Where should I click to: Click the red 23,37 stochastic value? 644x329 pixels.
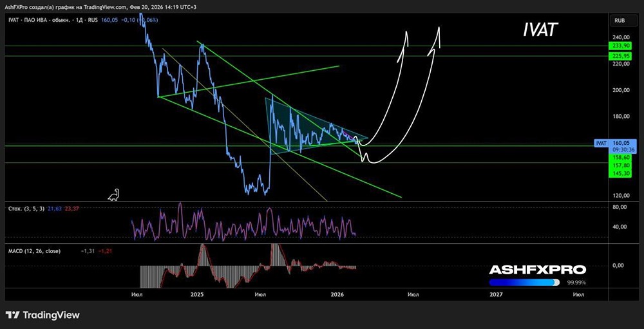pos(72,209)
